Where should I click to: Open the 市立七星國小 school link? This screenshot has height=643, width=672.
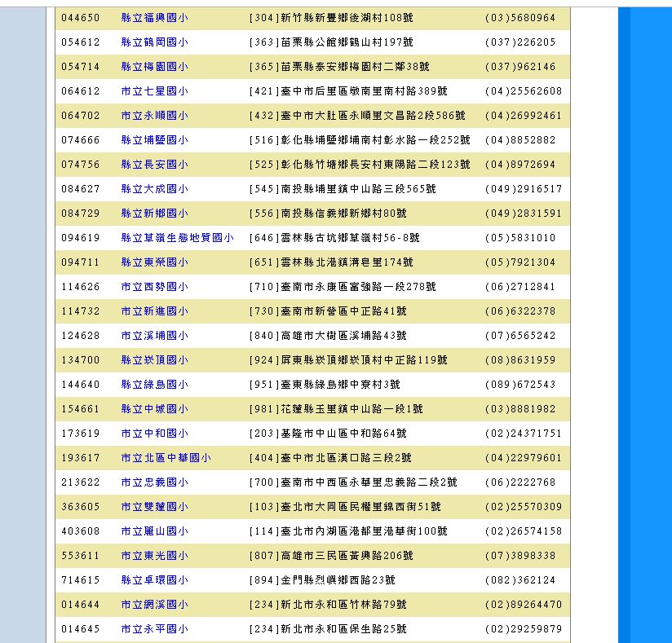[x=154, y=91]
